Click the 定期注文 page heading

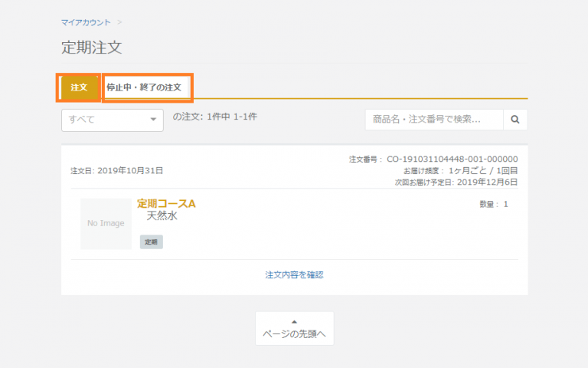[x=91, y=47]
